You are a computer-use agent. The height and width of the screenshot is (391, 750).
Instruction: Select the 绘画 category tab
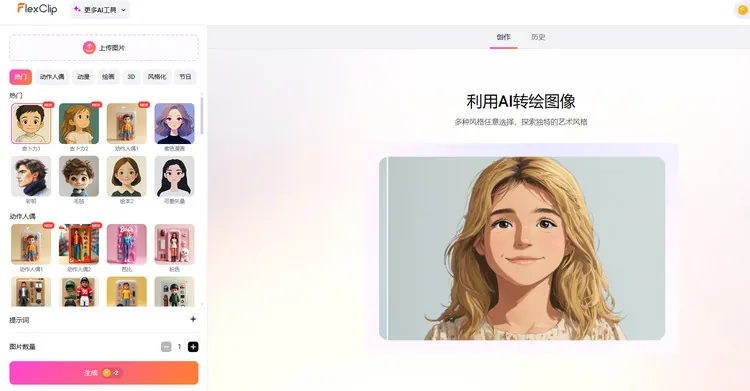108,77
